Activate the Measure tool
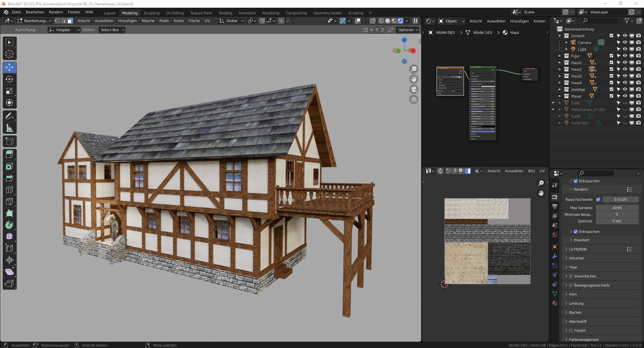 [x=9, y=128]
